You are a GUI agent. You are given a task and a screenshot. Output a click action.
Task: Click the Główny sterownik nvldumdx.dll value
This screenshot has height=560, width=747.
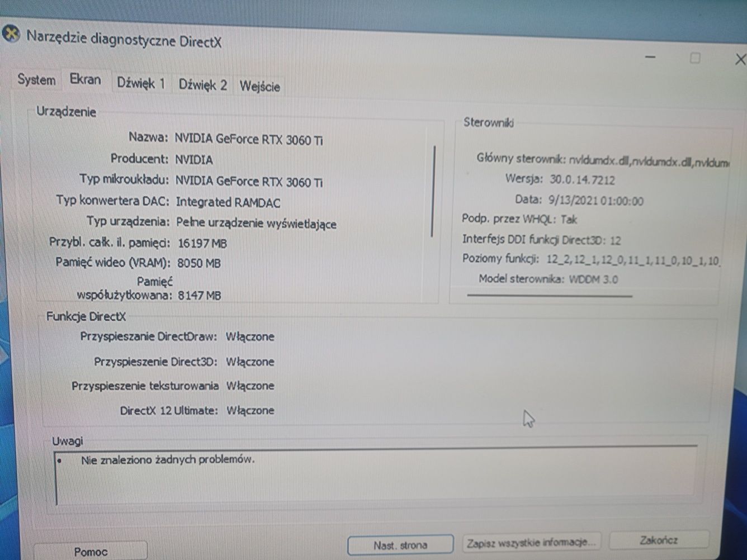(x=649, y=162)
